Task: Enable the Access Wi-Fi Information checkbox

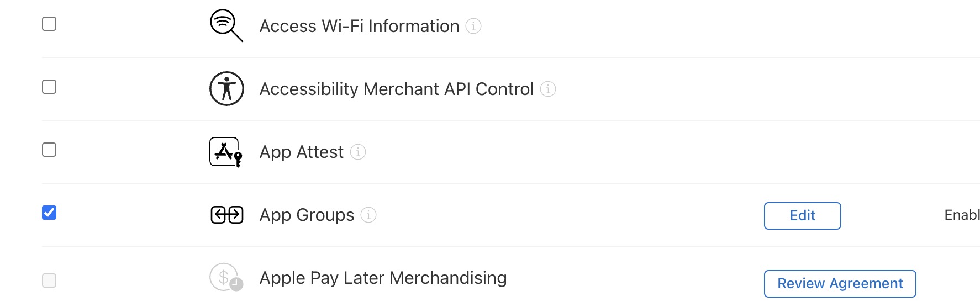Action: [x=49, y=24]
